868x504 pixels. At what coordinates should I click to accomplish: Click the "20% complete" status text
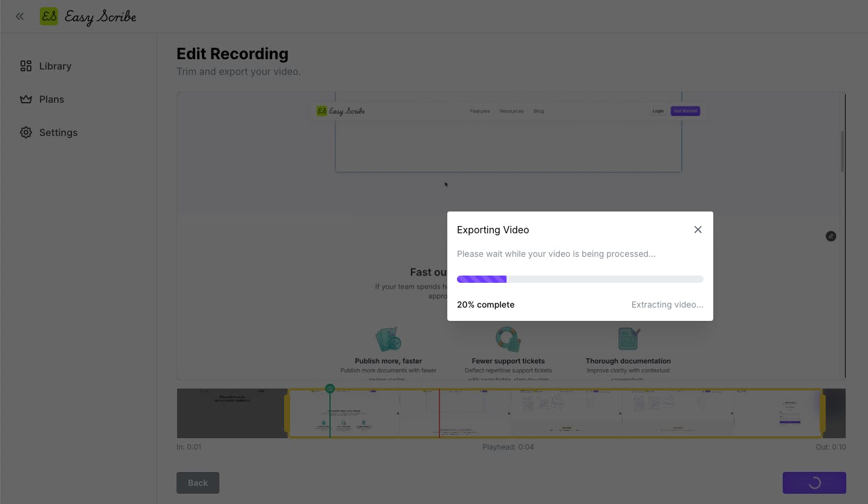(486, 305)
